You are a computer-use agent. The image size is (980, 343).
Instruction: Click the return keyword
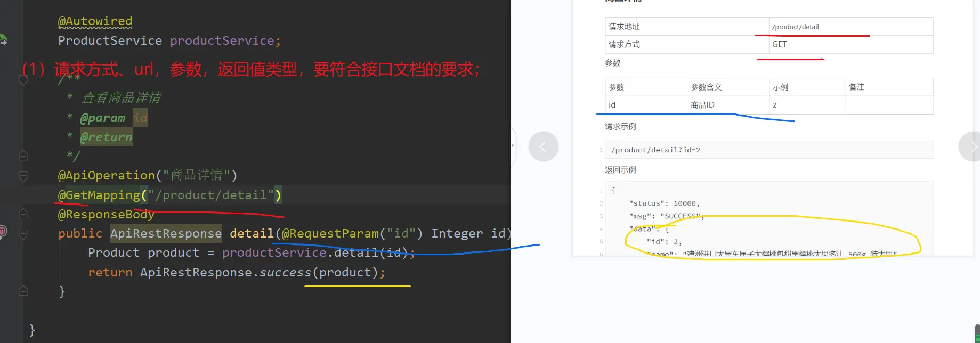point(110,272)
